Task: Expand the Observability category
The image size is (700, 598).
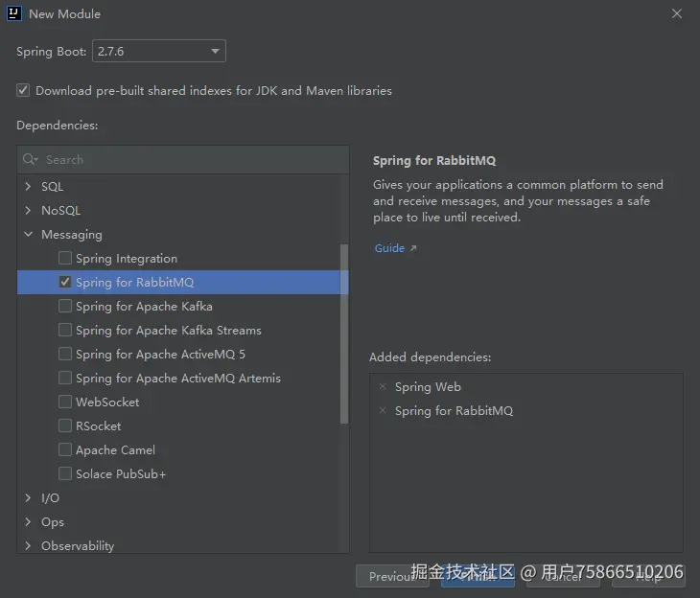Action: click(28, 546)
